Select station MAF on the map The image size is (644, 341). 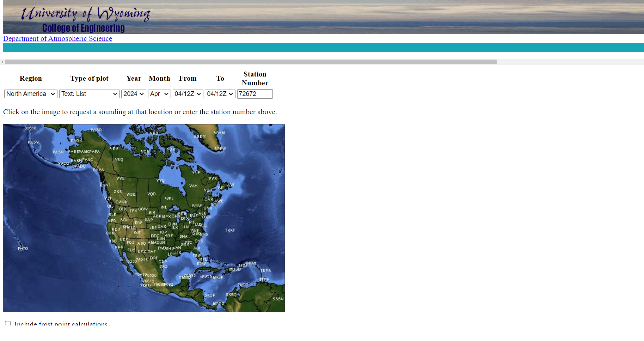152,252
